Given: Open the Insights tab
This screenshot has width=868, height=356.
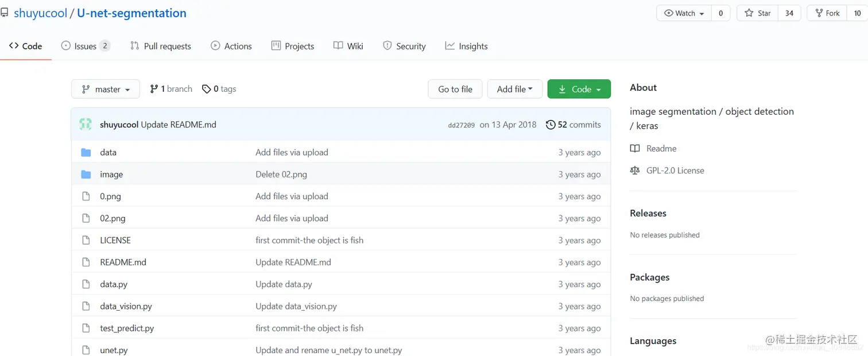Looking at the screenshot, I should point(467,46).
